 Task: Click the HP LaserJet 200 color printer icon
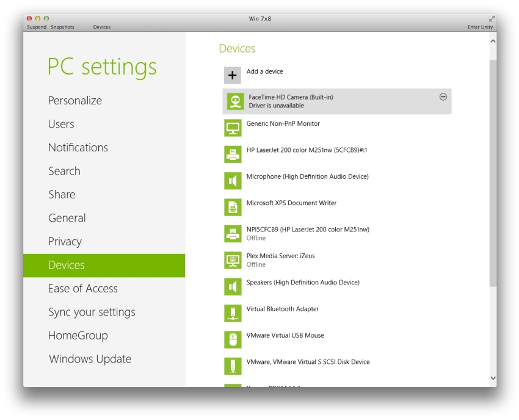click(x=233, y=154)
